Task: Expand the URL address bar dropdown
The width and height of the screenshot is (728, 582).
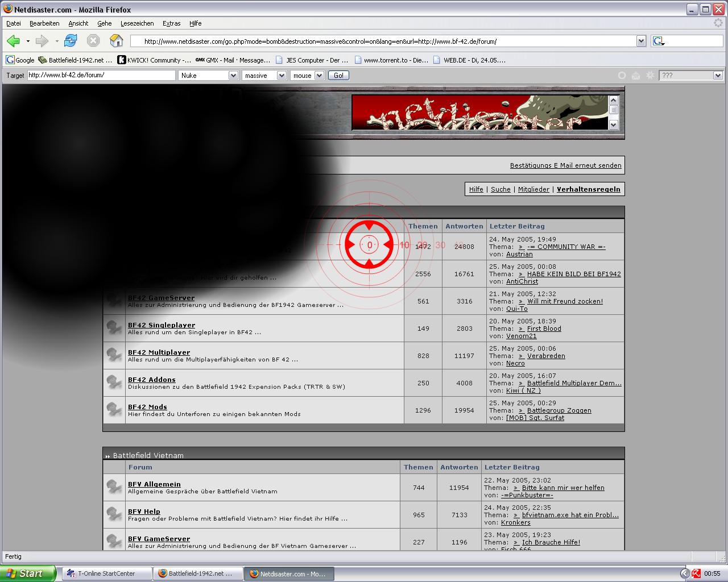Action: pyautogui.click(x=641, y=41)
